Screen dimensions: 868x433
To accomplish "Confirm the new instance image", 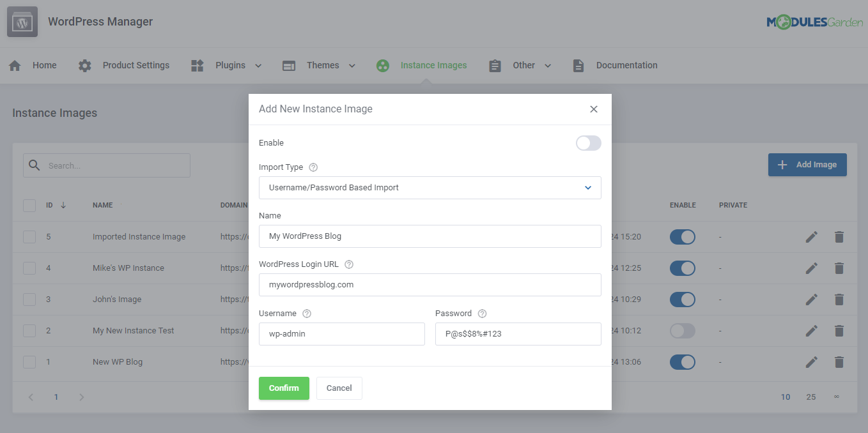I will click(284, 388).
